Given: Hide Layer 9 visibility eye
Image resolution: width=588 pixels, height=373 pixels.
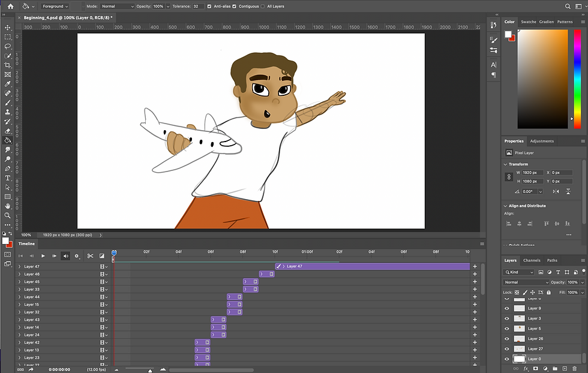Looking at the screenshot, I should click(x=507, y=308).
